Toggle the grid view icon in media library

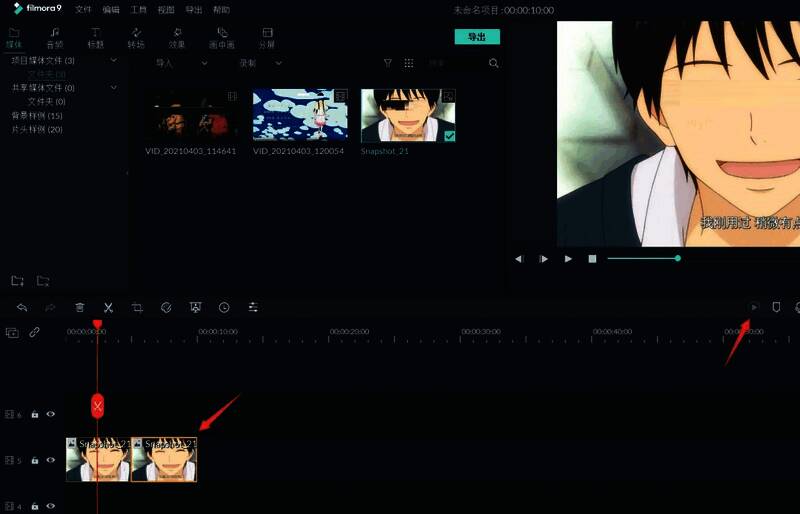coord(409,63)
